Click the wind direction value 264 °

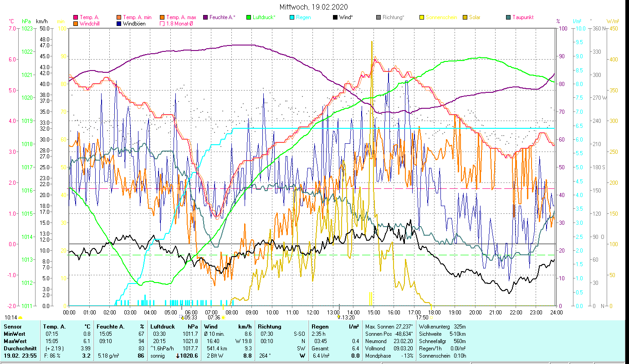point(265,356)
